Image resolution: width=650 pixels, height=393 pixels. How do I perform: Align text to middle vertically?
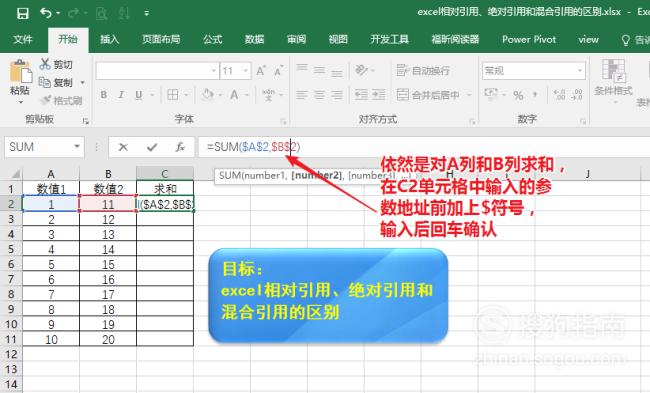(319, 70)
